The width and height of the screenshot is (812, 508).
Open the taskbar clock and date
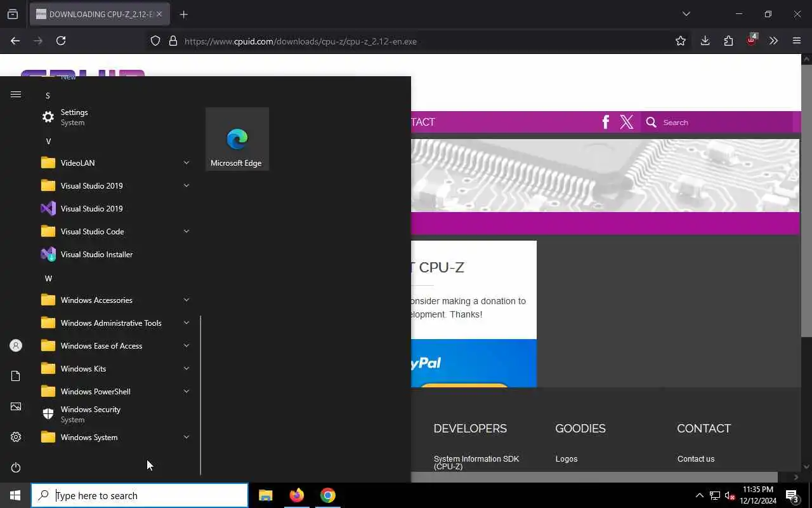point(757,495)
